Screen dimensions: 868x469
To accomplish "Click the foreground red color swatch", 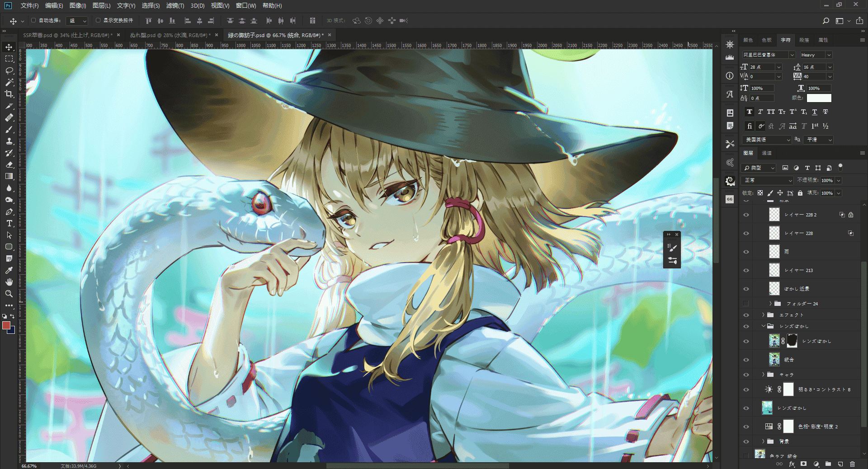I will tap(6, 325).
